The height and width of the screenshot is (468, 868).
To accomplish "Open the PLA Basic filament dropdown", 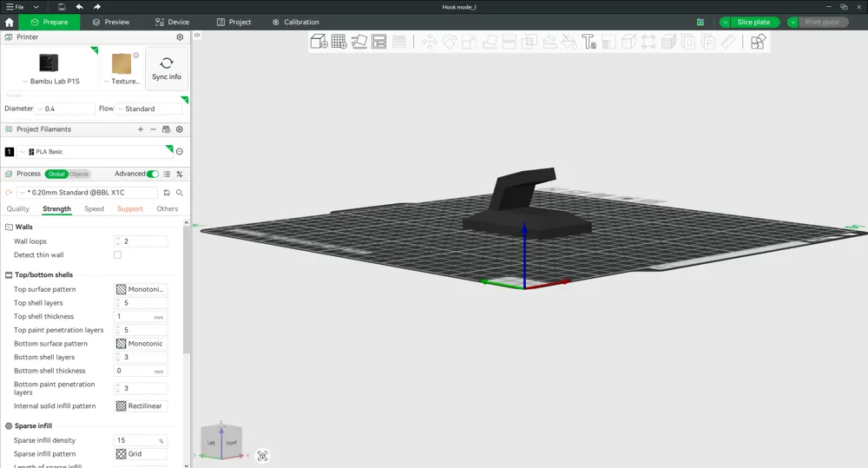I will pyautogui.click(x=95, y=152).
